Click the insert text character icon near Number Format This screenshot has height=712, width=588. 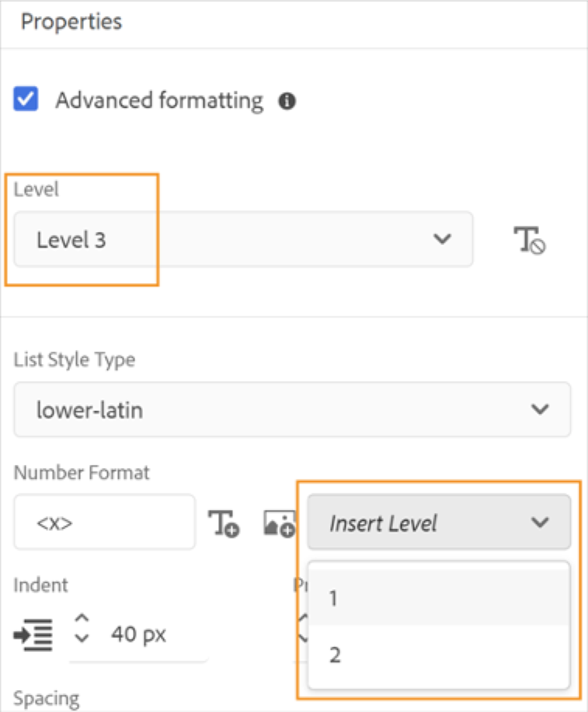coord(225,522)
